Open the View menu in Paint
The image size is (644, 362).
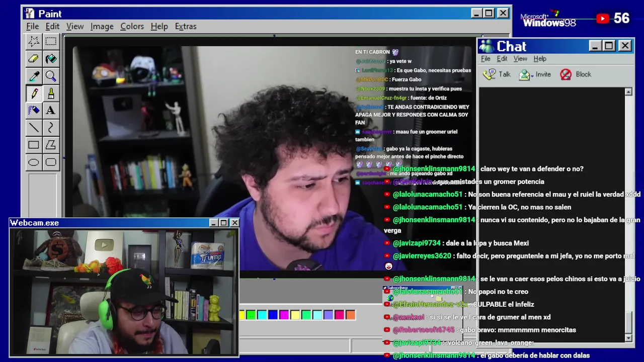pos(75,26)
